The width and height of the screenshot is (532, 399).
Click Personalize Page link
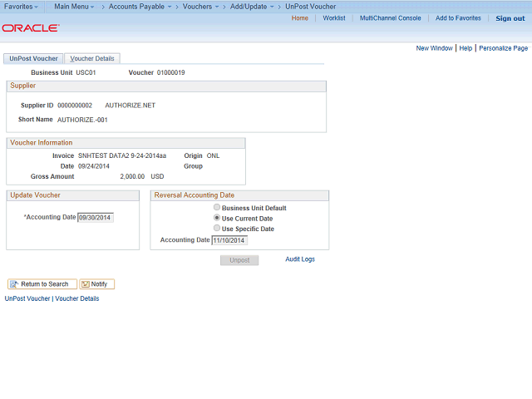[x=503, y=48]
